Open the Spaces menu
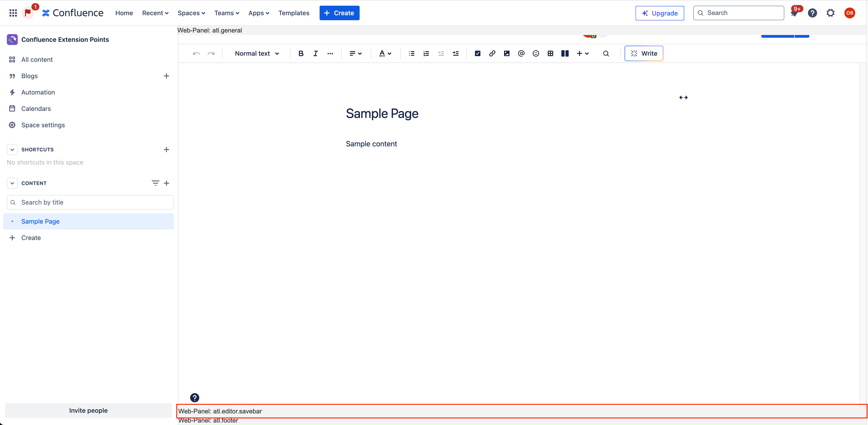Viewport: 868px width, 425px height. [191, 13]
